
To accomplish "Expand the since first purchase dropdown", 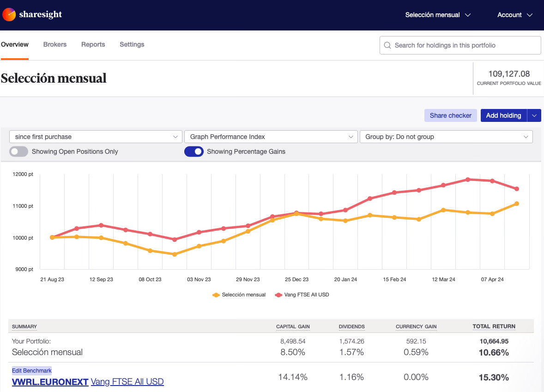I will (96, 137).
